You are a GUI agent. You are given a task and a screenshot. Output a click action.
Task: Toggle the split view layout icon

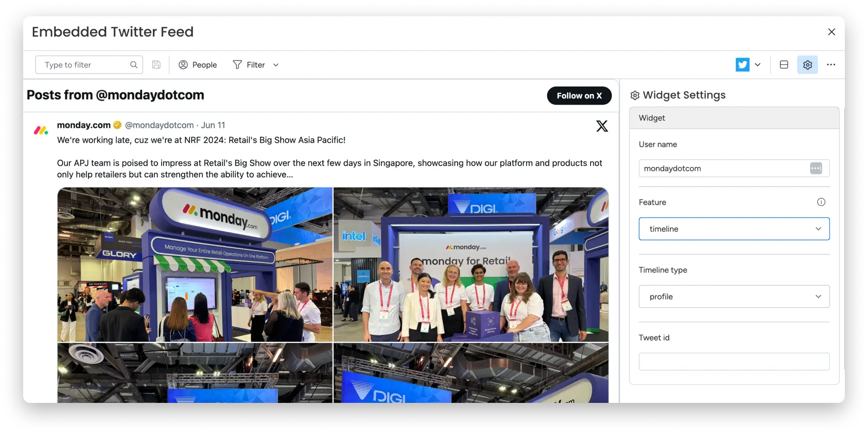(x=784, y=65)
